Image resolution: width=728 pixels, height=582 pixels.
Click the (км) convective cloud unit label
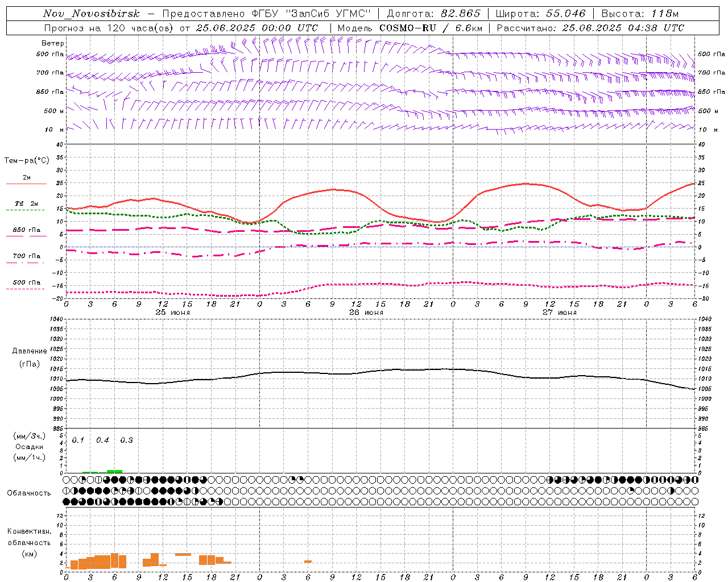tap(29, 553)
